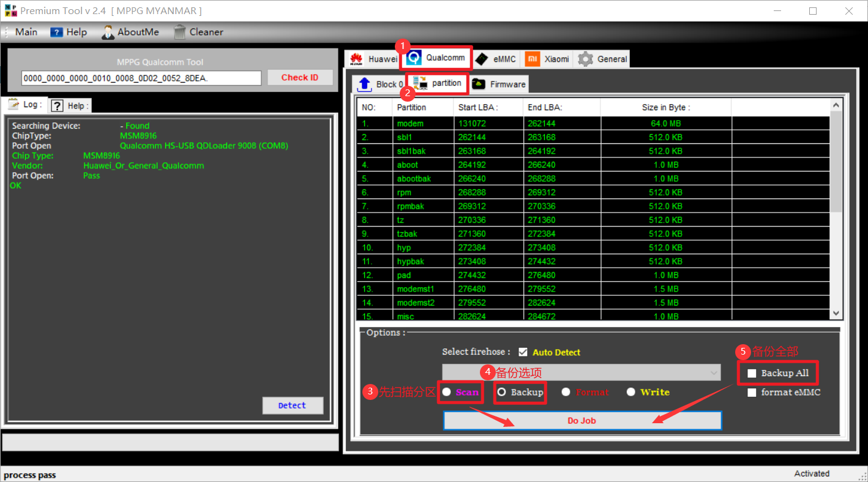Show the Log tab
This screenshot has width=868, height=482.
(25, 105)
